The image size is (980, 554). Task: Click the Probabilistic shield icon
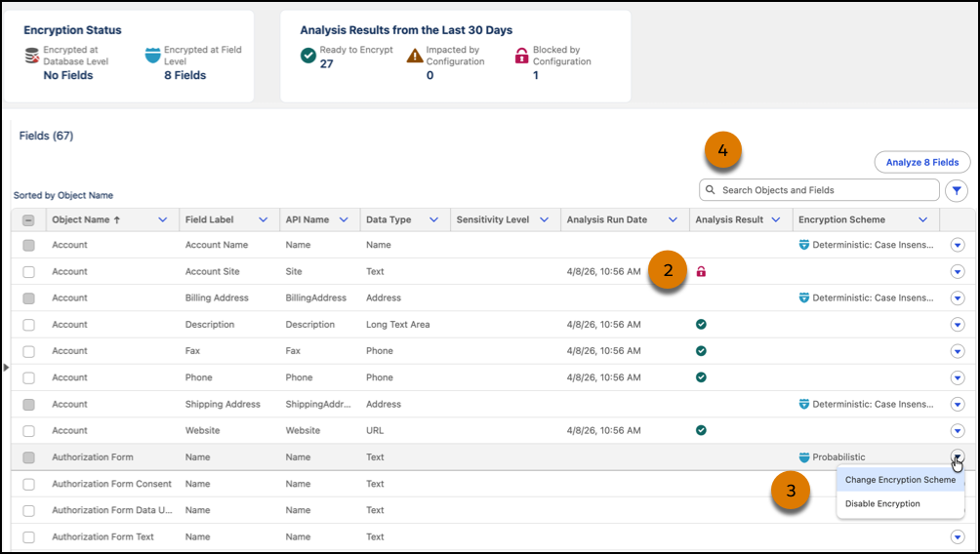[804, 457]
